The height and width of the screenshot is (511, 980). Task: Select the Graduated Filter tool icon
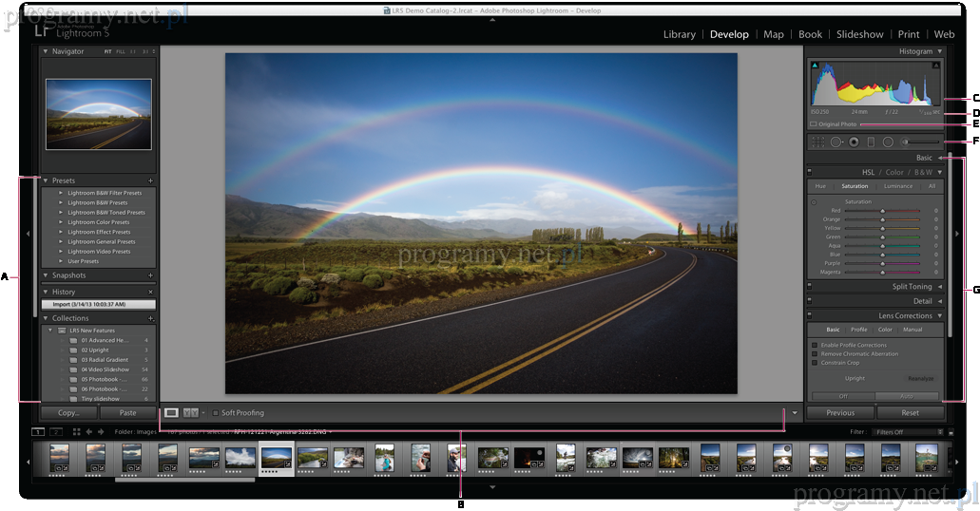pos(871,142)
